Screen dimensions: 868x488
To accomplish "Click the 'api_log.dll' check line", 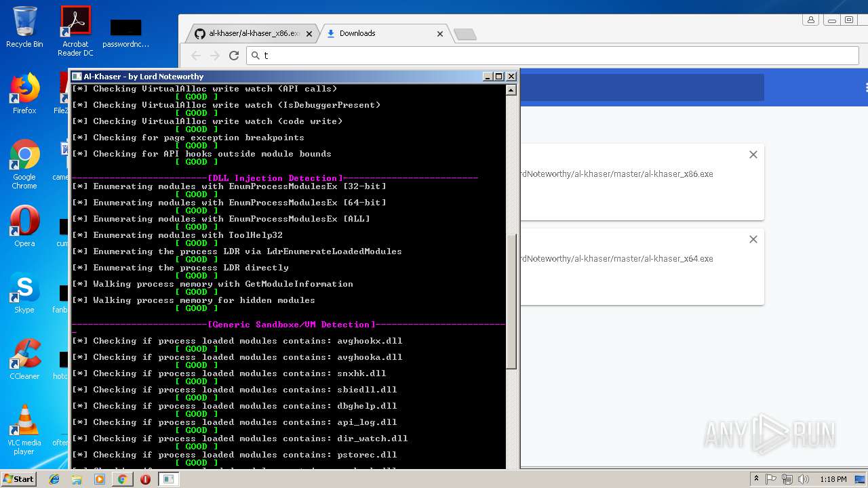I will point(234,422).
